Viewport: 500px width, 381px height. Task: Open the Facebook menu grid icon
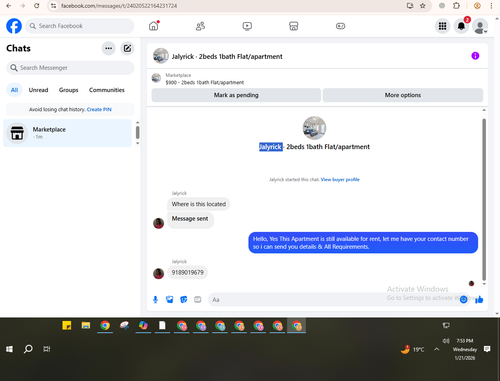442,26
